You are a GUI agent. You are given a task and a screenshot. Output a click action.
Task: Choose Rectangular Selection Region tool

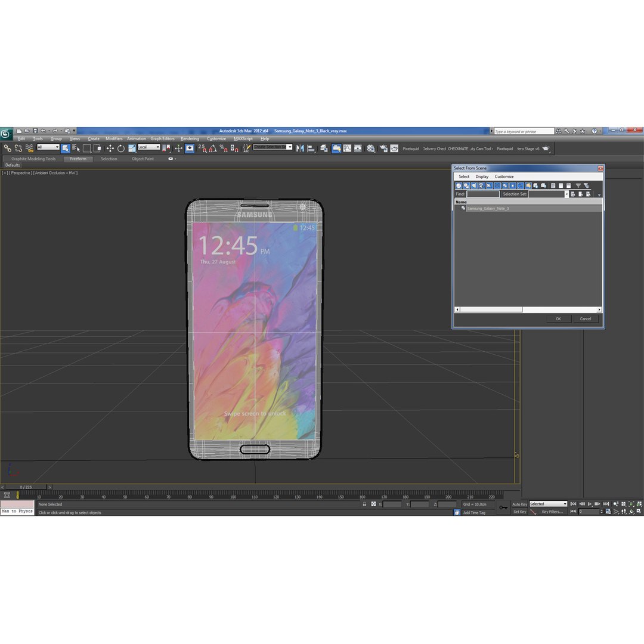tap(86, 148)
